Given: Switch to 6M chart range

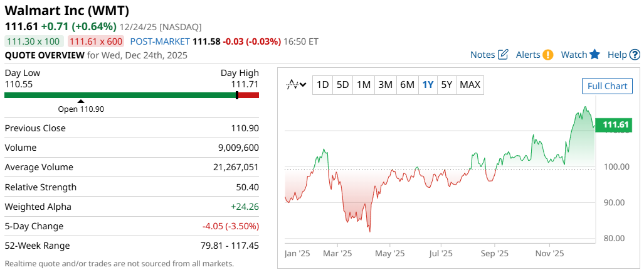Looking at the screenshot, I should coord(407,85).
